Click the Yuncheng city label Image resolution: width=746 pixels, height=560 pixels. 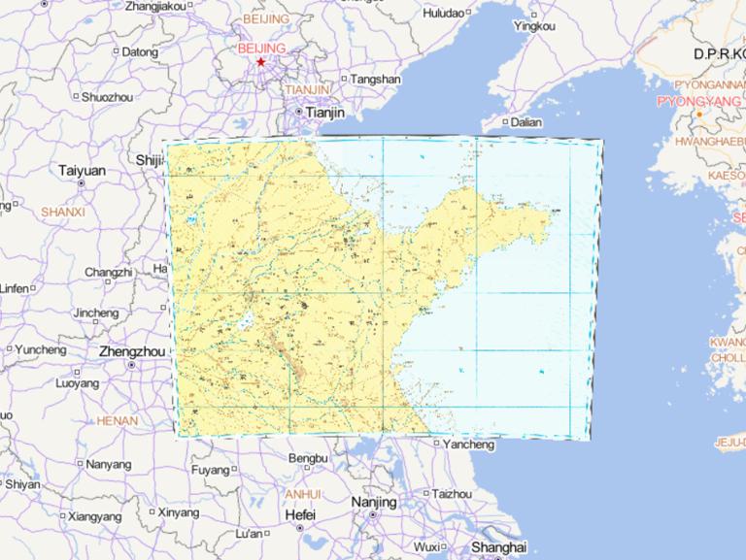click(x=41, y=350)
